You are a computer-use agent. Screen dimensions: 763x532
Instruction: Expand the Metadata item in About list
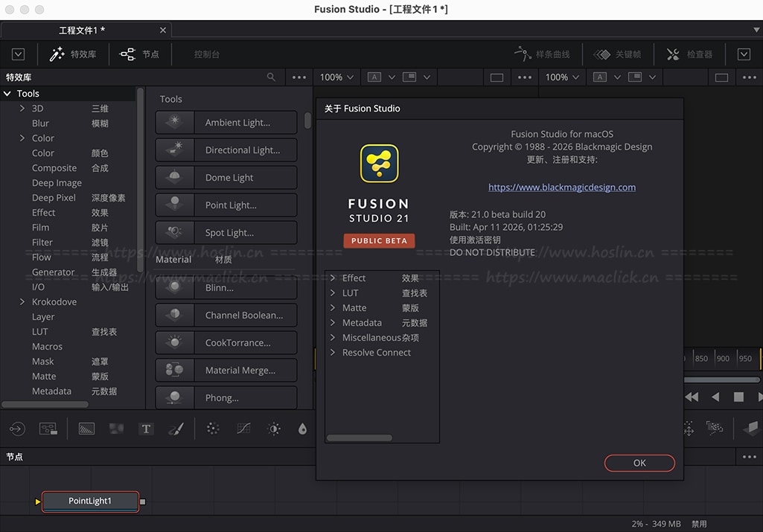click(x=333, y=323)
